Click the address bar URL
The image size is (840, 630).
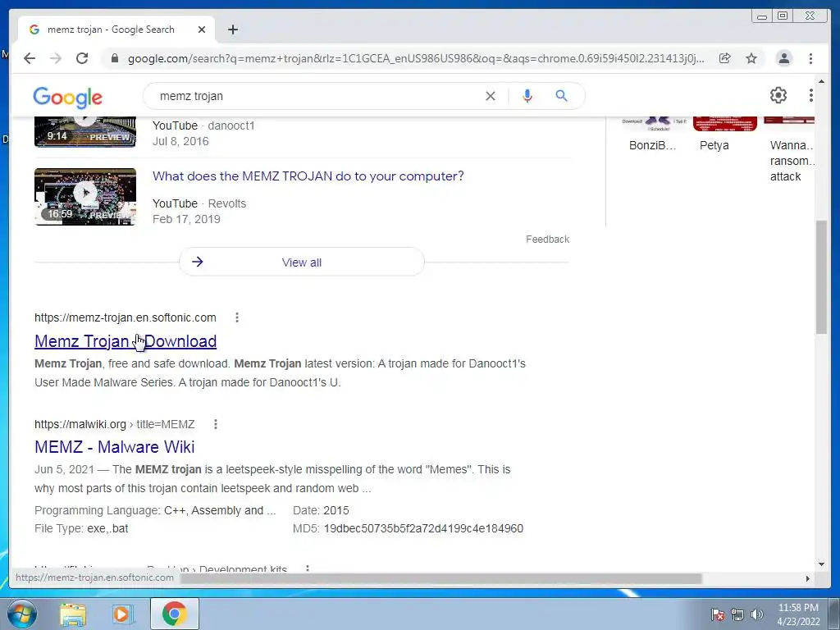click(x=416, y=58)
